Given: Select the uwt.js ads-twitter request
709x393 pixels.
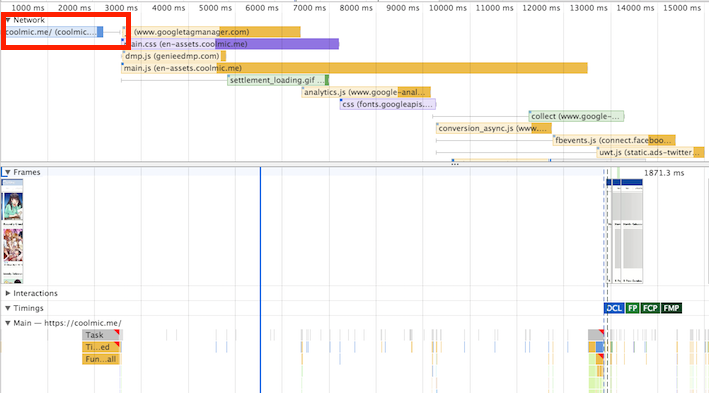Looking at the screenshot, I should point(651,152).
